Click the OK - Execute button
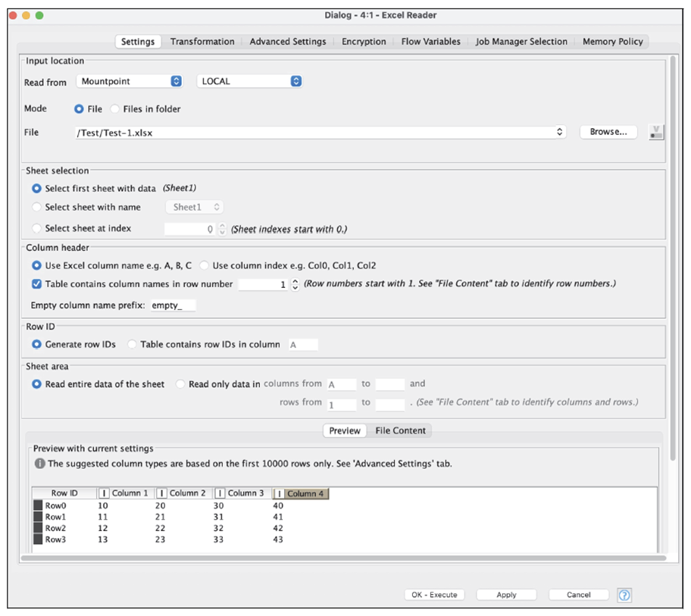 [434, 595]
